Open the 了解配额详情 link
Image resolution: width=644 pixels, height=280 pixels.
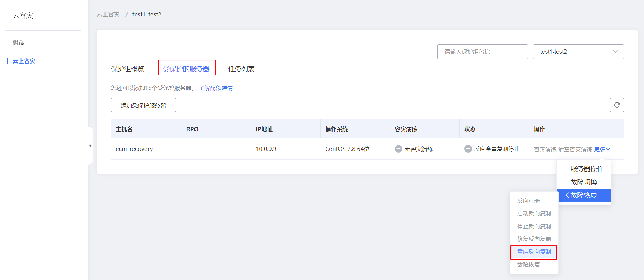pyautogui.click(x=216, y=88)
